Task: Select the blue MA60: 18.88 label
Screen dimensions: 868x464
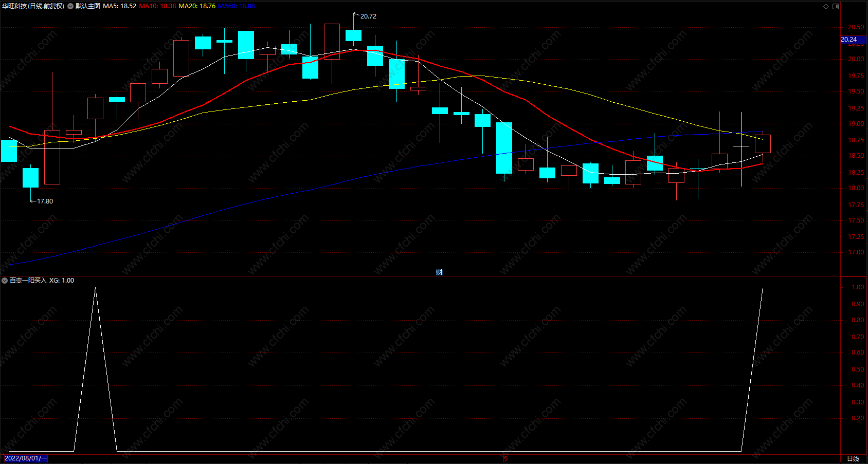Action: pos(237,6)
